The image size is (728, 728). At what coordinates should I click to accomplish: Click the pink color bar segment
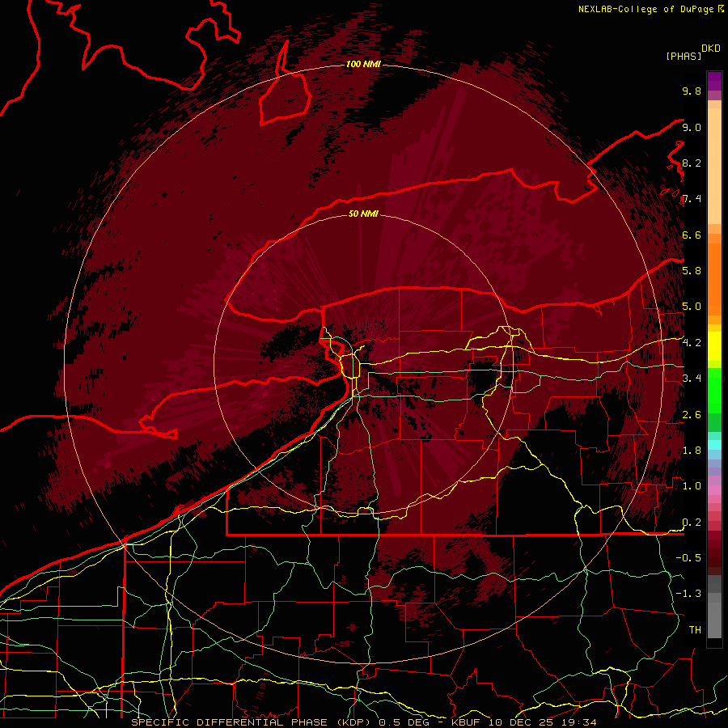coord(714,490)
